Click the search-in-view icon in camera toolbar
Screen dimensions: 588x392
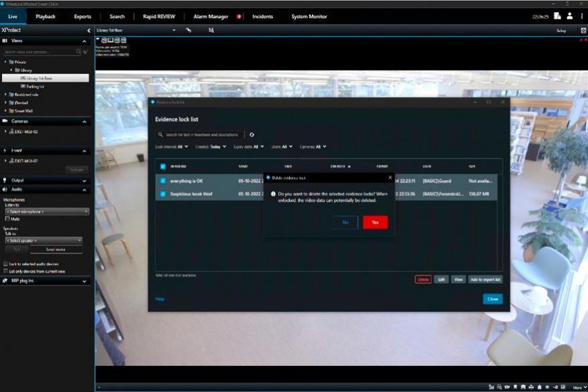211,30
